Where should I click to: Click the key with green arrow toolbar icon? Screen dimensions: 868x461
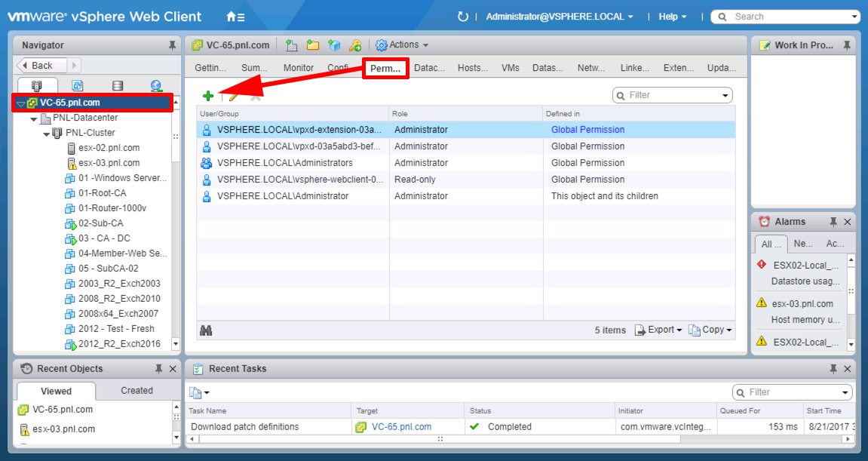pyautogui.click(x=355, y=45)
